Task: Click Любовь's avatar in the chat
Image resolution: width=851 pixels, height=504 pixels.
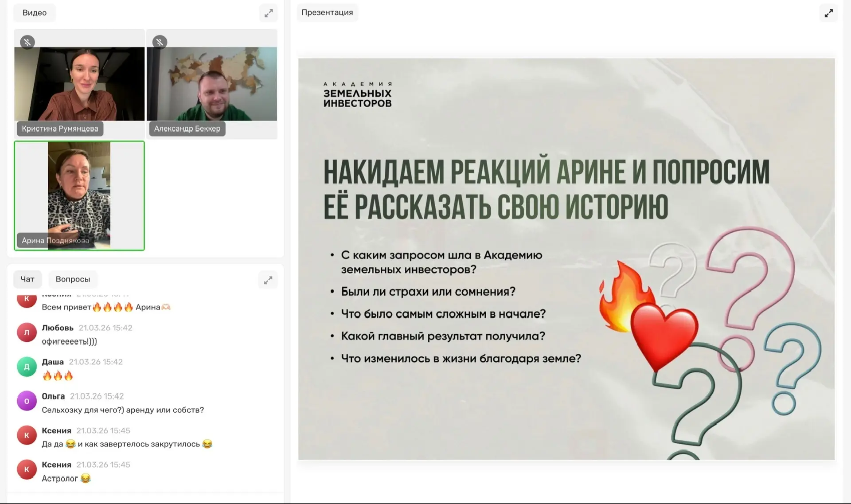Action: point(27,333)
